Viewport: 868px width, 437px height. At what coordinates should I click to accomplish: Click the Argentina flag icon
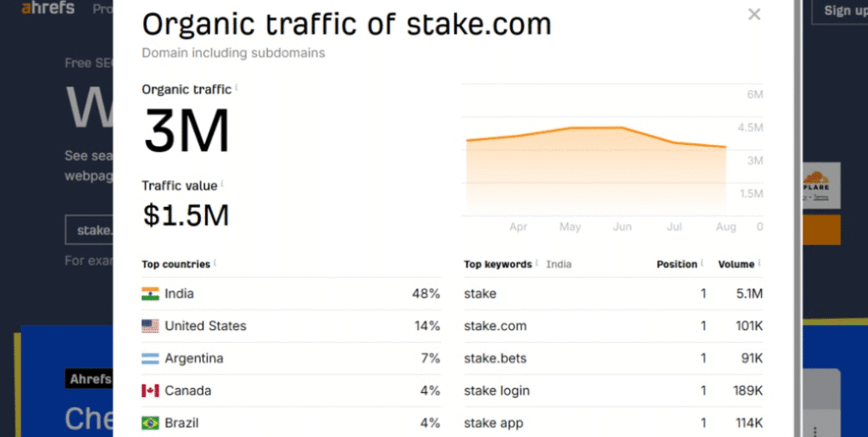[x=150, y=358]
